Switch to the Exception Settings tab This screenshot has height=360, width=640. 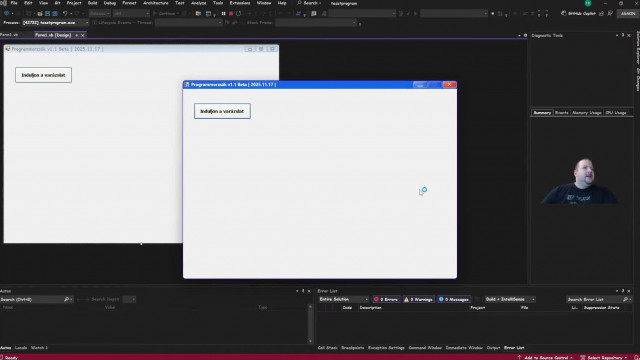click(x=386, y=348)
